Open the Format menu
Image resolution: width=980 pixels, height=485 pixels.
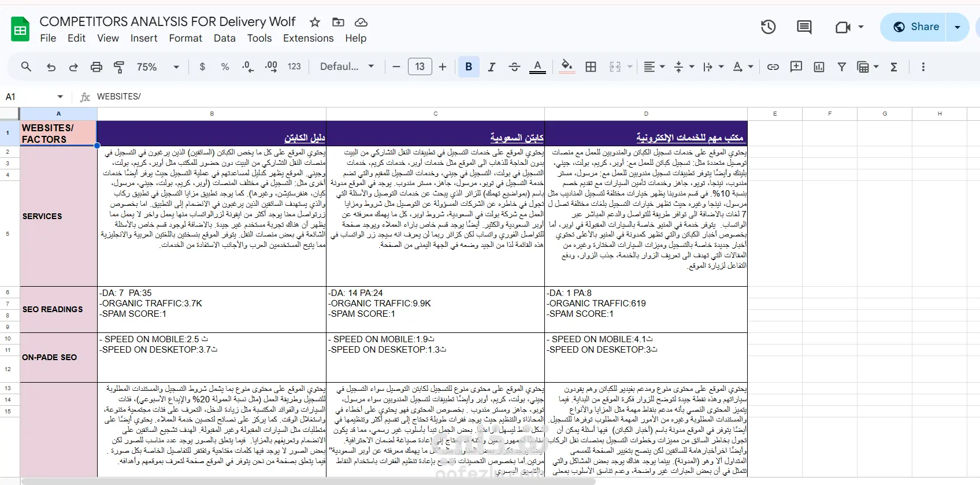click(x=185, y=38)
